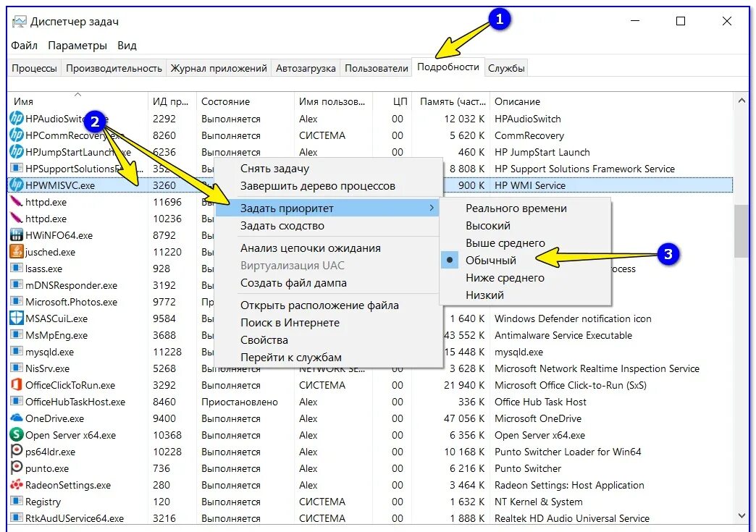Click the feather icon of httpd.exe PID 10236
The width and height of the screenshot is (756, 532).
17,219
